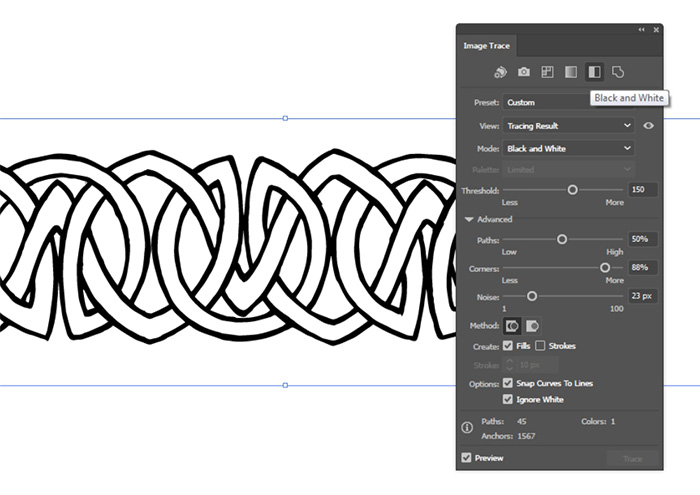
Task: Select the Outline preset icon
Action: pos(618,72)
